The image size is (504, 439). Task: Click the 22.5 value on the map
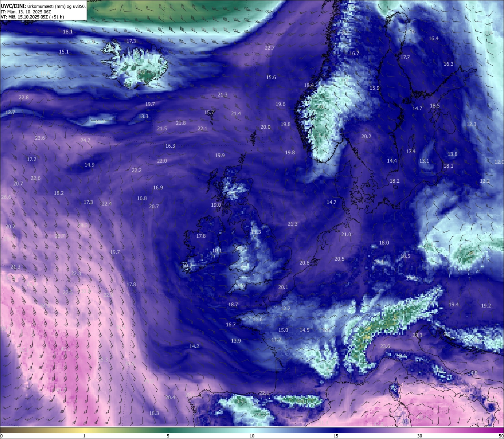[68, 293]
